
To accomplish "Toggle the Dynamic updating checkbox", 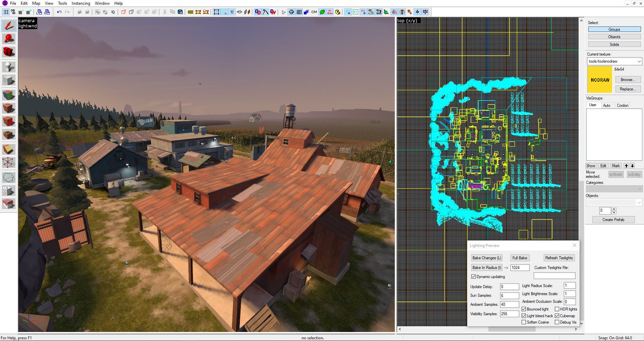I will coord(473,277).
